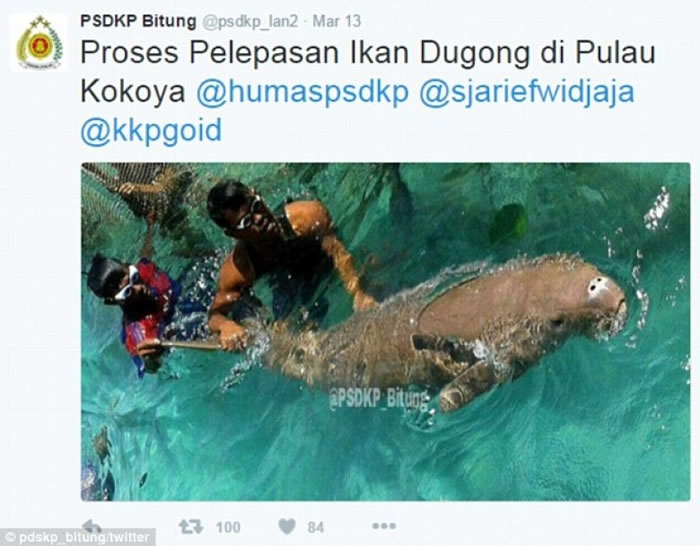Open the @humaspsdkp mention
Screen dimensions: 700x546
(x=303, y=92)
